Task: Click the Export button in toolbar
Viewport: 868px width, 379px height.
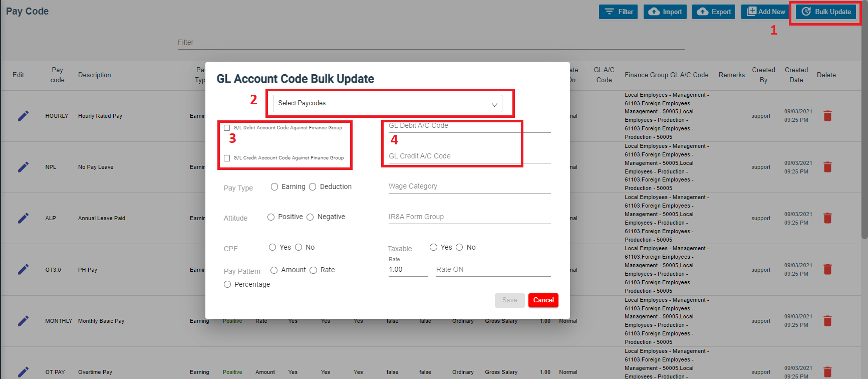Action: point(714,12)
